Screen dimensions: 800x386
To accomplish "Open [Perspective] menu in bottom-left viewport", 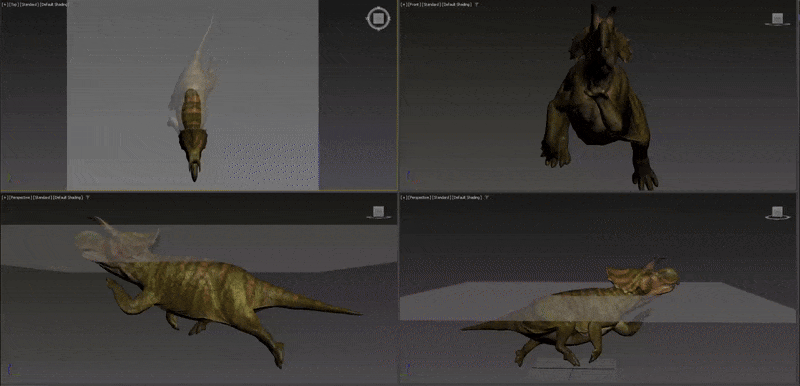I will [19, 197].
